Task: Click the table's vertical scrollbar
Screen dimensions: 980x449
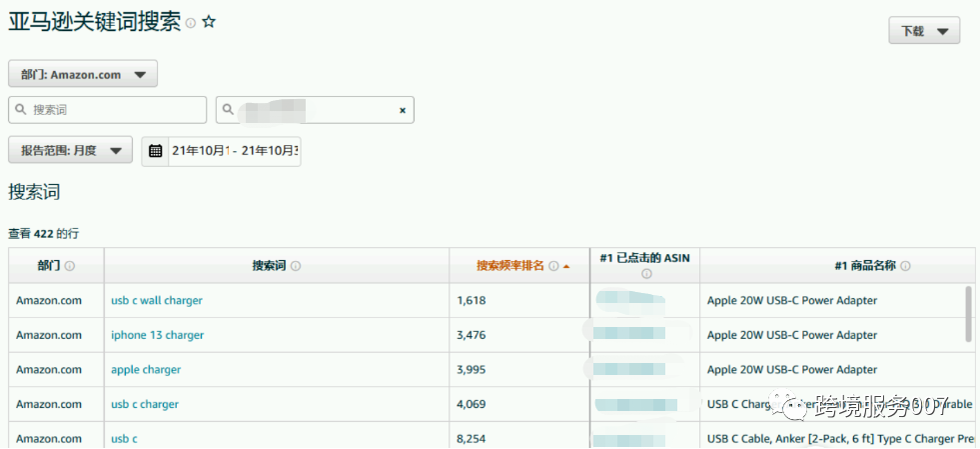Action: pos(968,313)
